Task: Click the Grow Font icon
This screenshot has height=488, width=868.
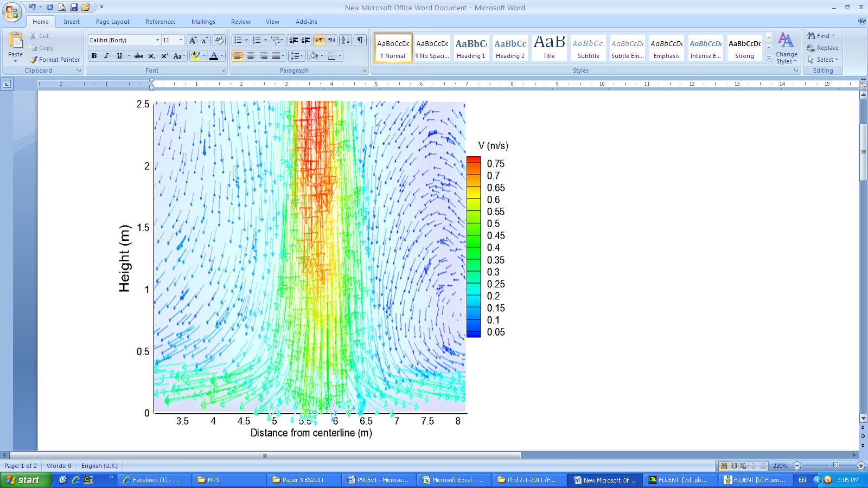Action: click(193, 40)
